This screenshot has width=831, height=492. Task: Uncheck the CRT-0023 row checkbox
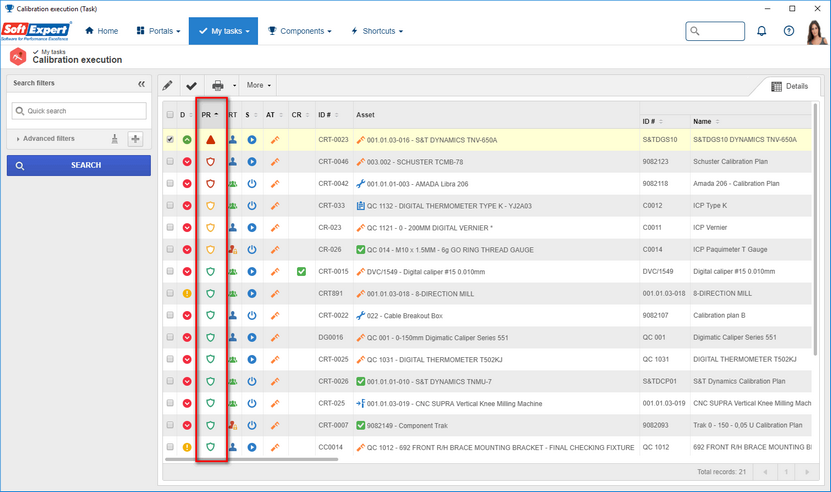pos(170,139)
